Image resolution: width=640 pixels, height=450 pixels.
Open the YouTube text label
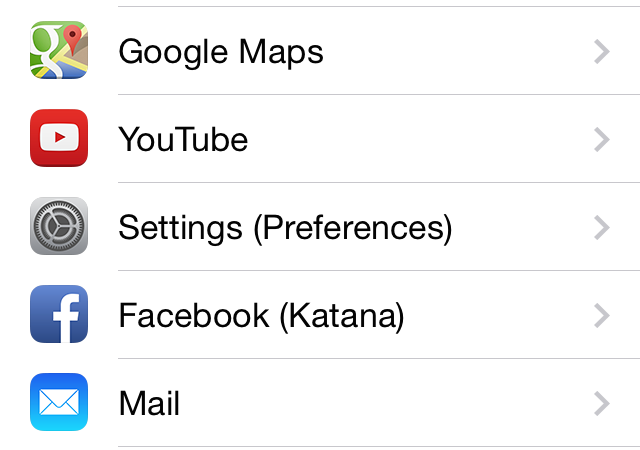click(x=183, y=139)
